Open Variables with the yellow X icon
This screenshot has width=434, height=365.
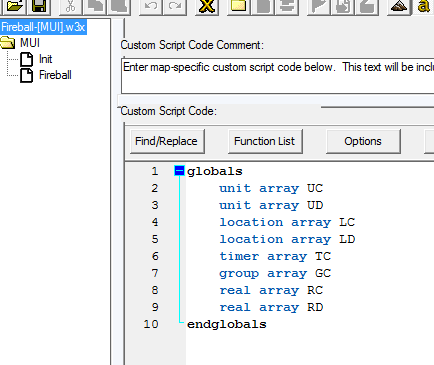click(x=207, y=7)
